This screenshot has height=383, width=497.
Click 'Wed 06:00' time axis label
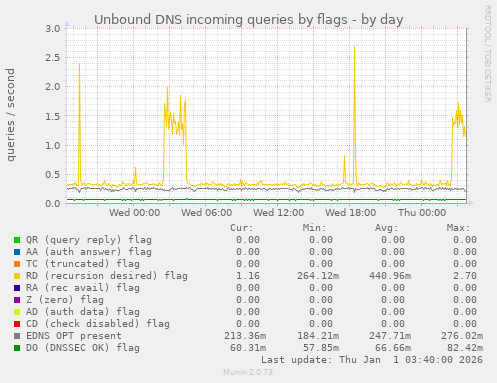206,213
